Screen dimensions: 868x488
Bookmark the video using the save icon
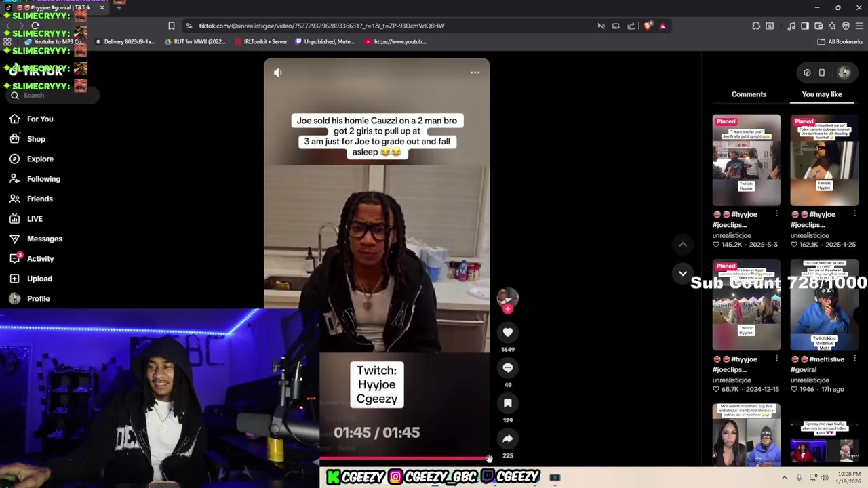[507, 403]
